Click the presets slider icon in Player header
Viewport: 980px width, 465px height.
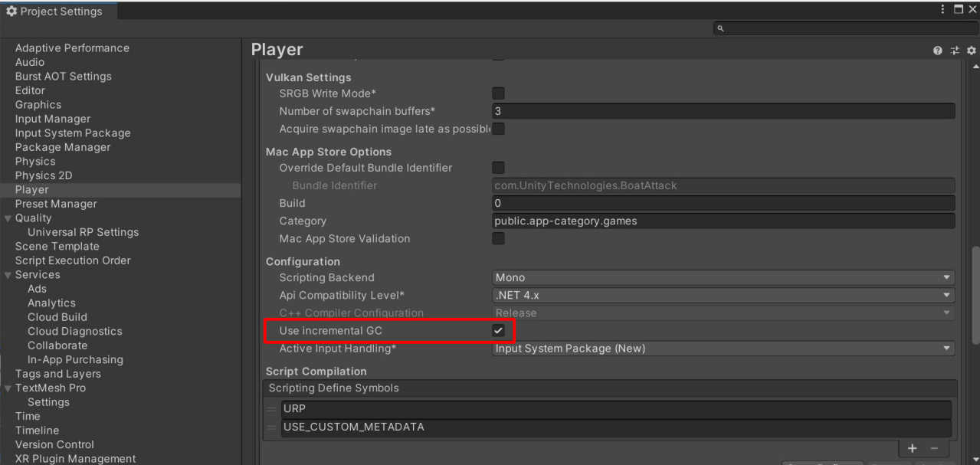(954, 51)
